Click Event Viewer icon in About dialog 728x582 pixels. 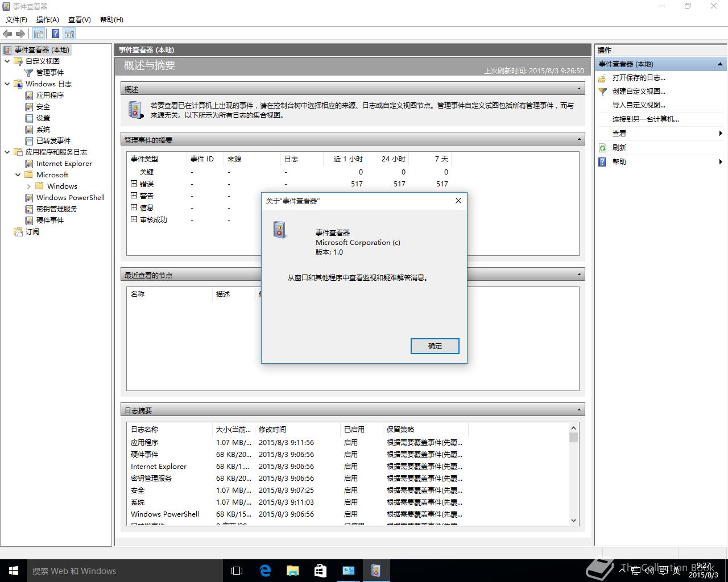pos(280,230)
